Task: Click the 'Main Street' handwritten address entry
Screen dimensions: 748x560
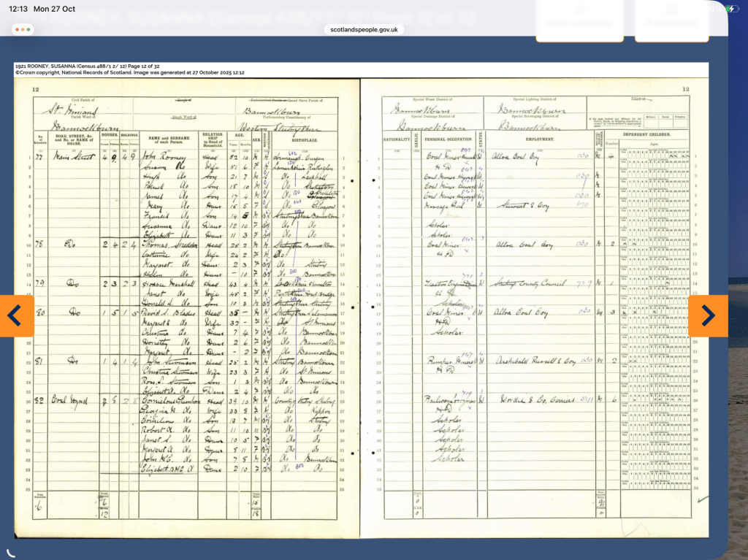Action: (70, 156)
